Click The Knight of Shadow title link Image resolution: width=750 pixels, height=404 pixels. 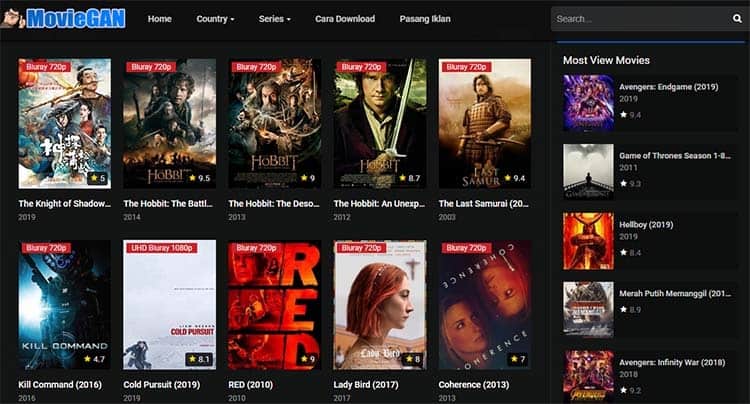pos(65,204)
